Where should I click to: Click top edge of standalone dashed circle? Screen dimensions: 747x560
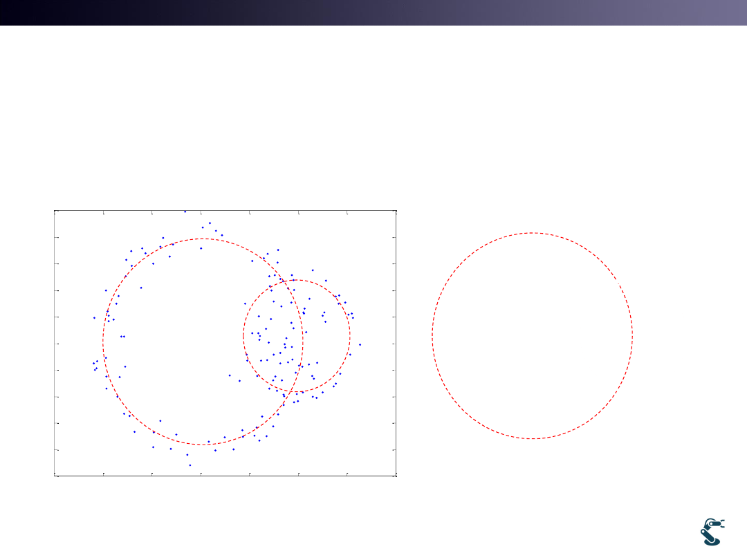[532, 233]
